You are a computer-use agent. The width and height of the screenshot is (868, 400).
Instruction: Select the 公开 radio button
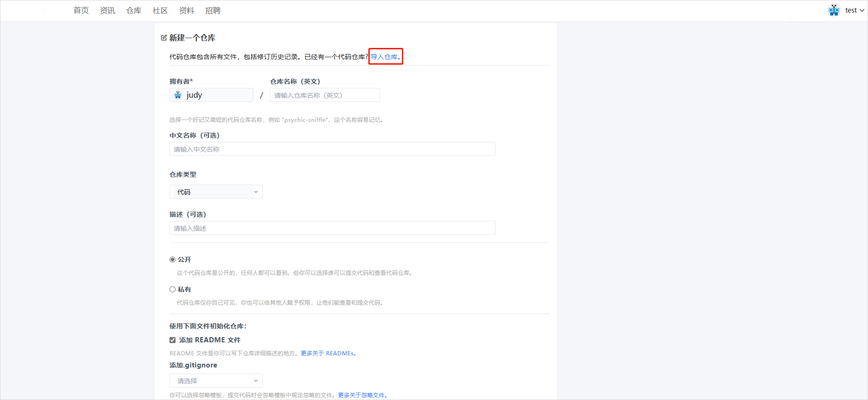pos(173,260)
